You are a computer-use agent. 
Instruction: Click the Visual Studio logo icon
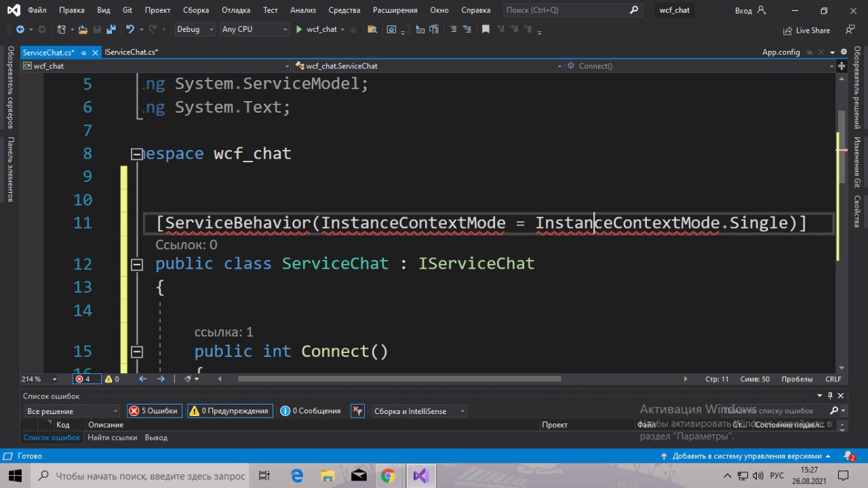point(13,10)
